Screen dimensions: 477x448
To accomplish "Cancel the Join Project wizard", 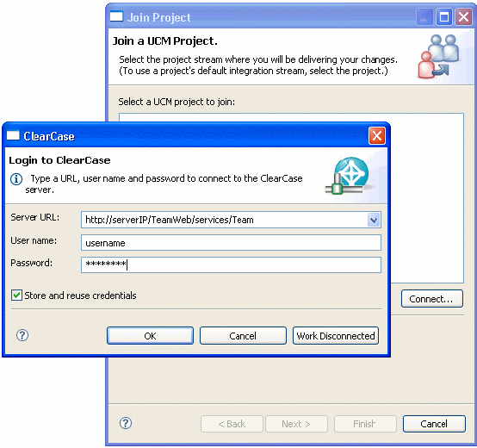I will [x=434, y=424].
